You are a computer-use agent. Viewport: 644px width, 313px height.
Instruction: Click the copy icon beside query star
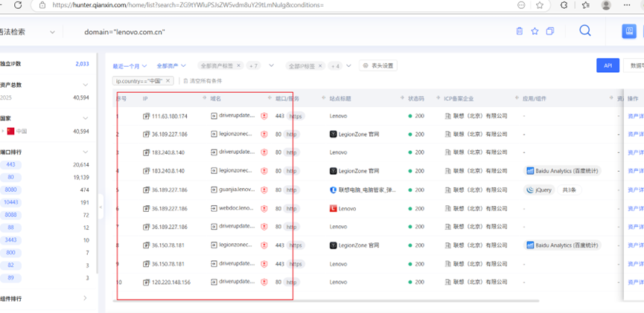click(550, 31)
